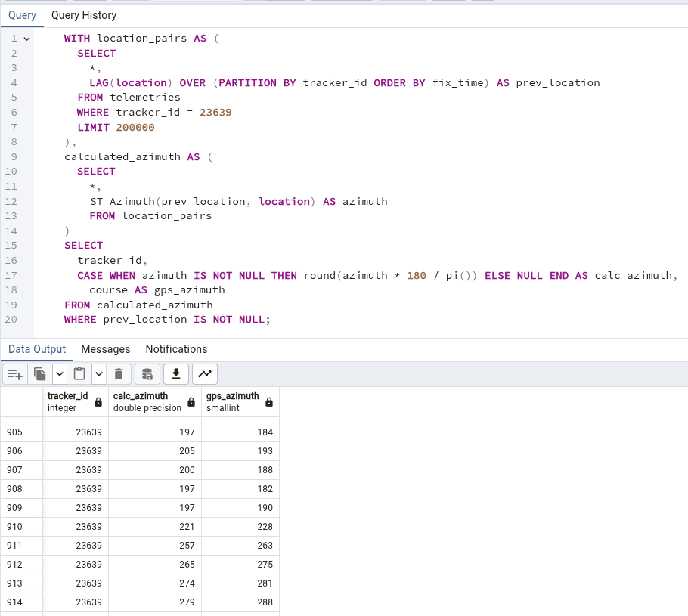Select row number 907
The image size is (688, 616).
coord(21,470)
